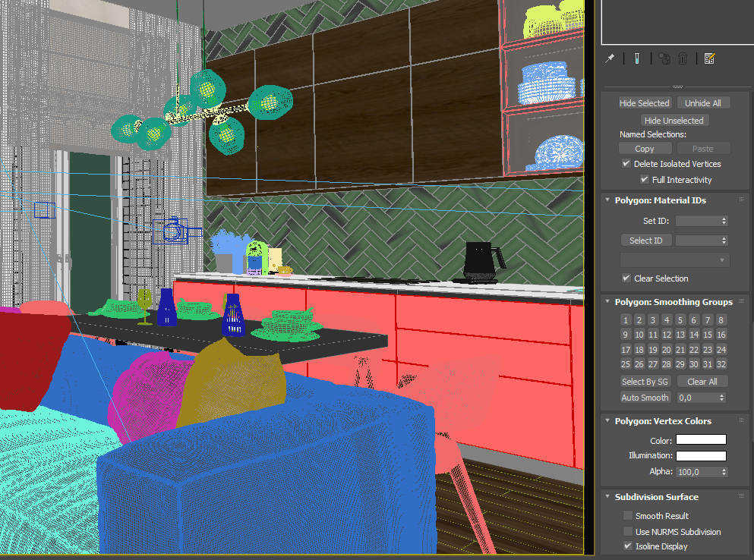The width and height of the screenshot is (754, 560).
Task: Click grip handle of Polygon: Smoothing Groups rollout
Action: coord(741,301)
